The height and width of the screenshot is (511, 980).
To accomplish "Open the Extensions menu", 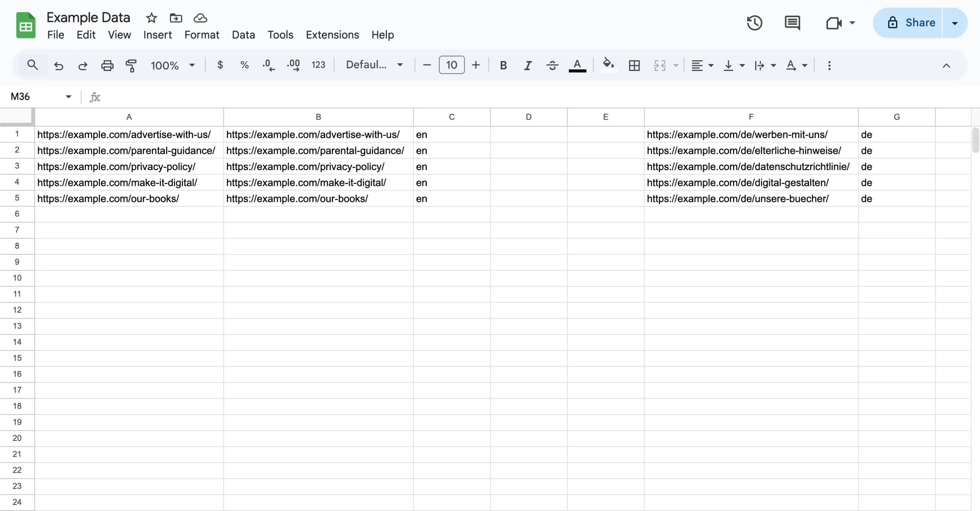I will pyautogui.click(x=332, y=34).
